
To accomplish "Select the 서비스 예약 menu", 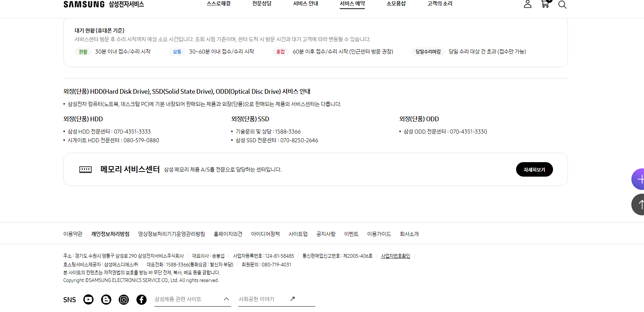I will (352, 4).
